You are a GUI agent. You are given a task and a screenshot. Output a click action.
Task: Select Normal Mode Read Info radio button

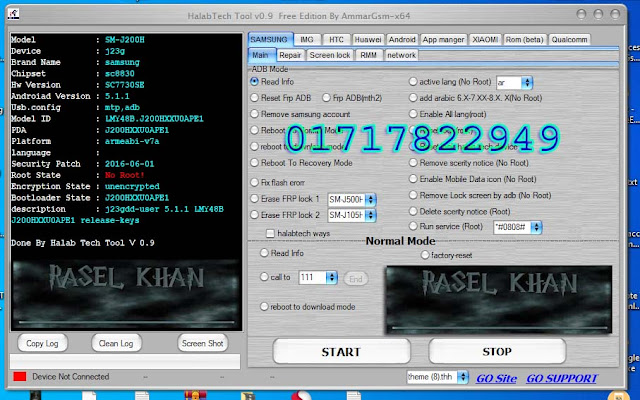(264, 253)
